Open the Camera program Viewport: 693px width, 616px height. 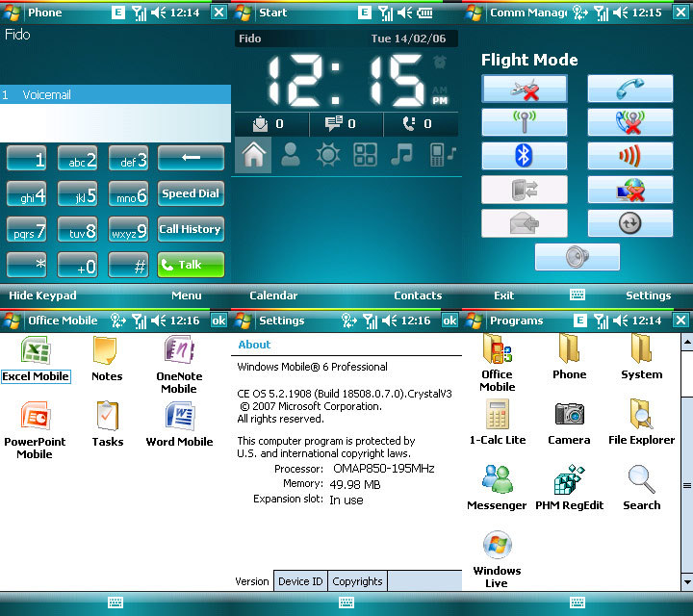pyautogui.click(x=569, y=423)
